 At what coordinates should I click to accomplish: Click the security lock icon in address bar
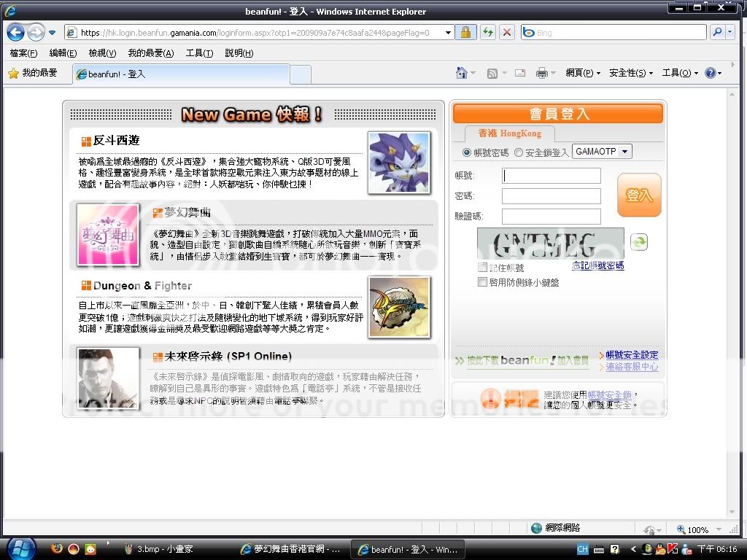[x=464, y=33]
